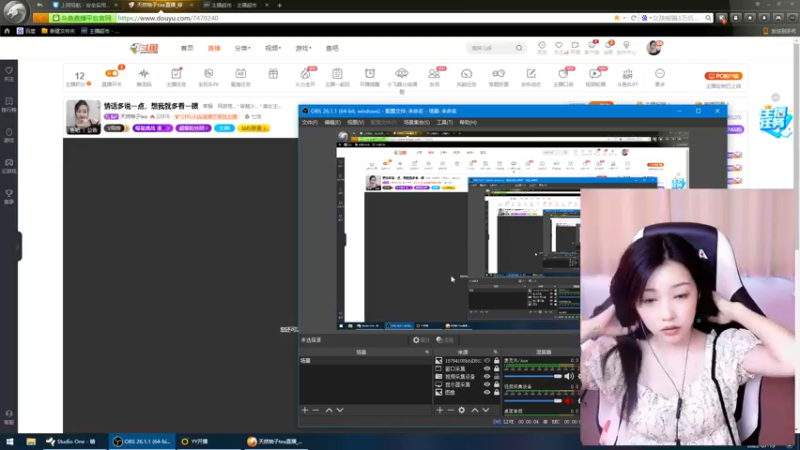
Task: Open the pencil-square publish icon
Action: pyautogui.click(x=531, y=73)
